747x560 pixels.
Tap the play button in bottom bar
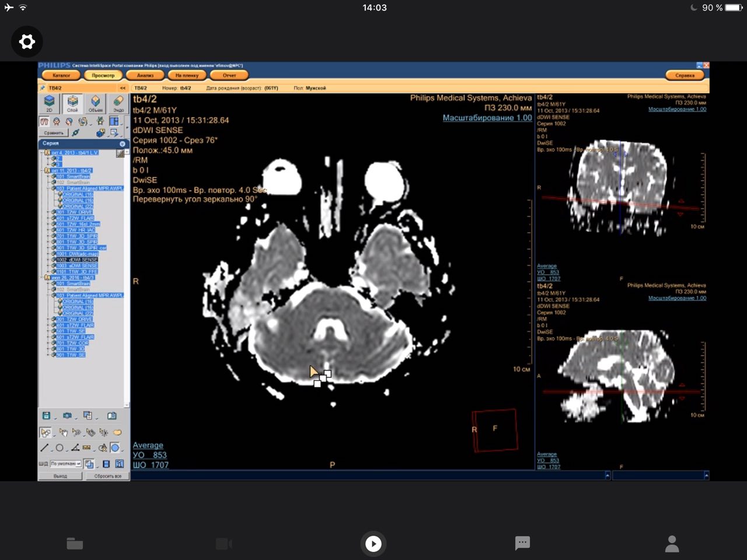click(x=373, y=544)
